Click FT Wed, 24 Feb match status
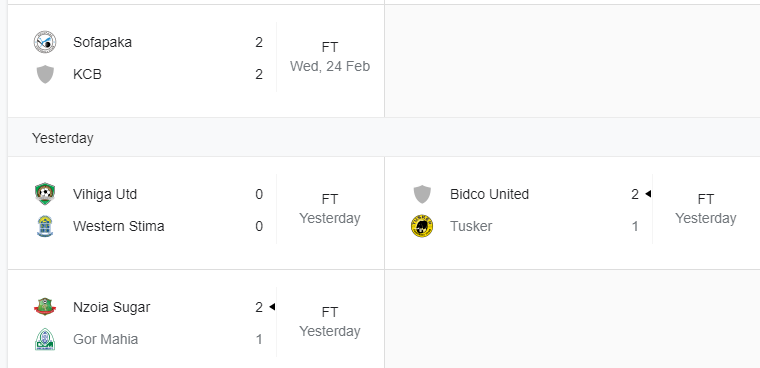The width and height of the screenshot is (760, 368). pos(330,57)
